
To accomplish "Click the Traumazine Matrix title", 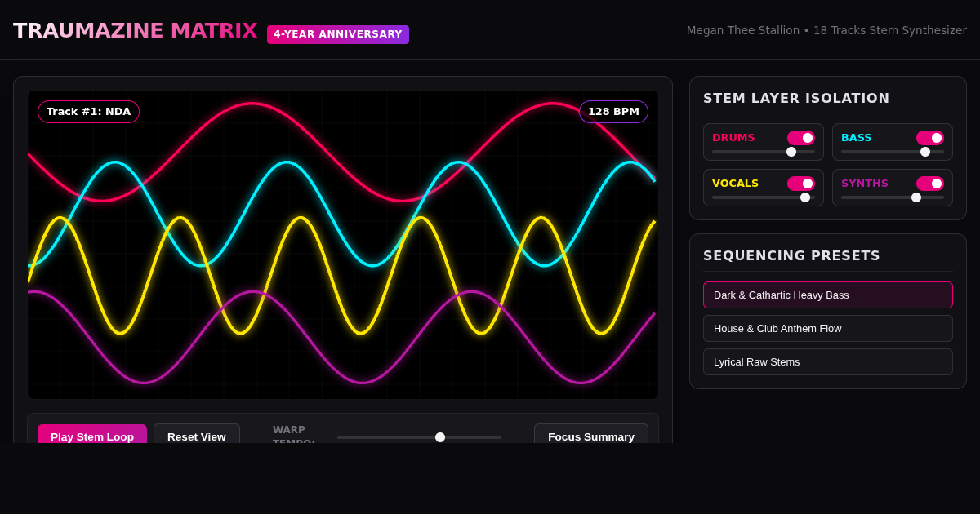I will [136, 31].
